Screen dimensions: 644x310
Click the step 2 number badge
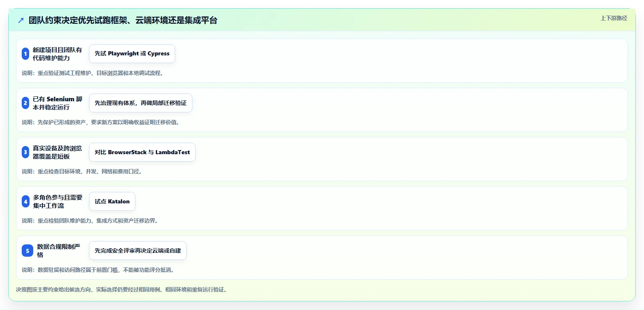pyautogui.click(x=25, y=103)
